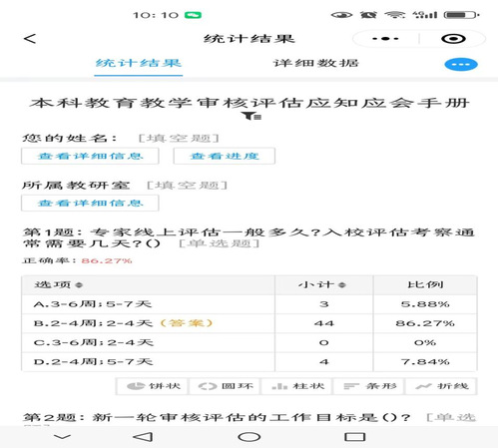Screen dimensions: 498x448
Task: Select the 统计结果 tab
Action: (139, 63)
